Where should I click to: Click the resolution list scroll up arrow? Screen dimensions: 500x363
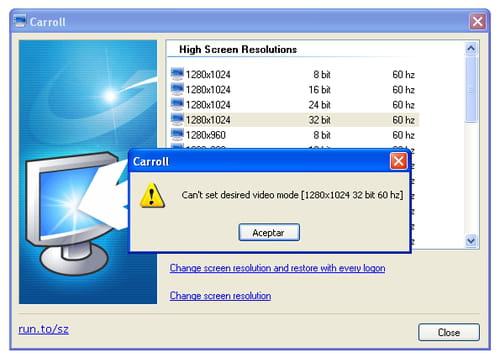coord(471,49)
